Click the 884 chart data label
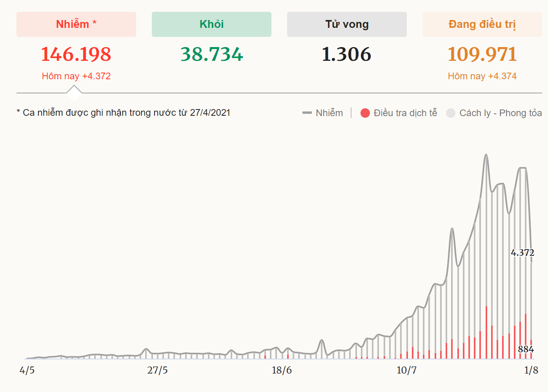Screen dimensions: 548x392 pos(526,349)
